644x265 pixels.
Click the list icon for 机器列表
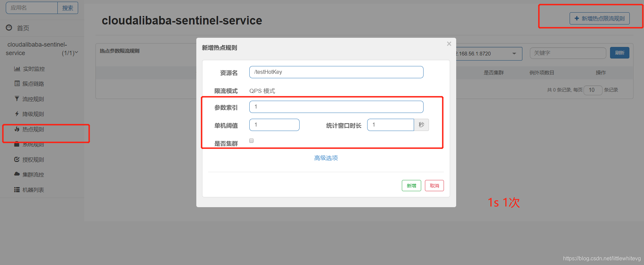click(17, 190)
